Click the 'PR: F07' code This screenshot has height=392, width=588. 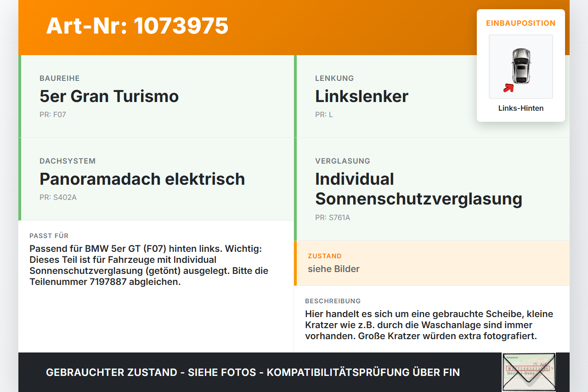pos(53,115)
